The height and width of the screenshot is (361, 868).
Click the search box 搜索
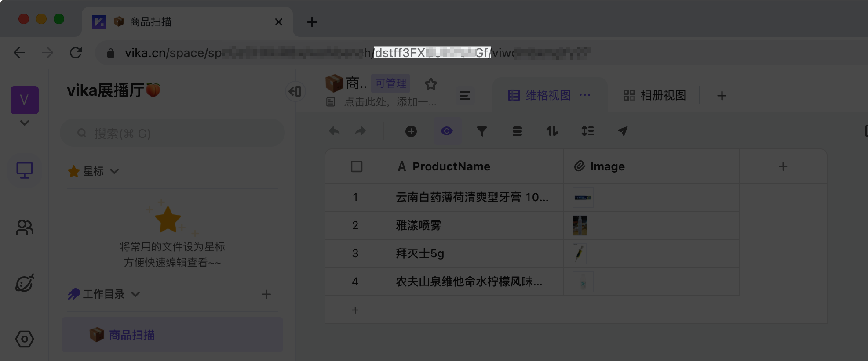click(172, 133)
